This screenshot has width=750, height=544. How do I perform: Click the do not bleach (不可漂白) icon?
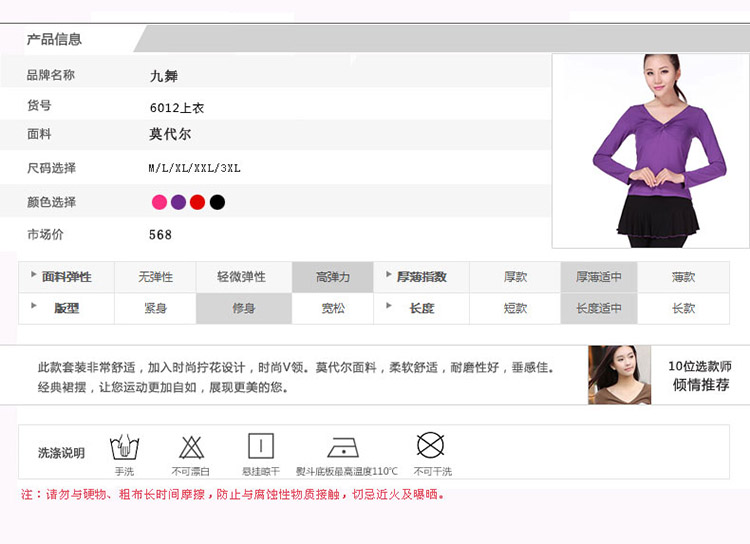(x=191, y=447)
